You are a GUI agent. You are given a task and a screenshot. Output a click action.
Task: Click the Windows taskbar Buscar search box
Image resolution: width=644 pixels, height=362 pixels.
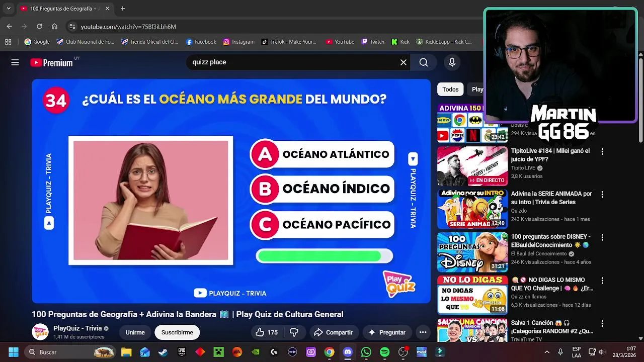(x=70, y=352)
